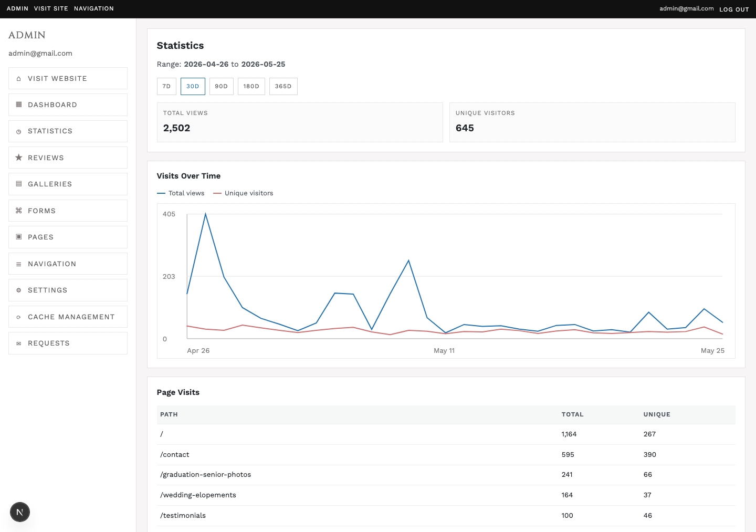Go to Dashboard in the sidebar

pos(68,105)
